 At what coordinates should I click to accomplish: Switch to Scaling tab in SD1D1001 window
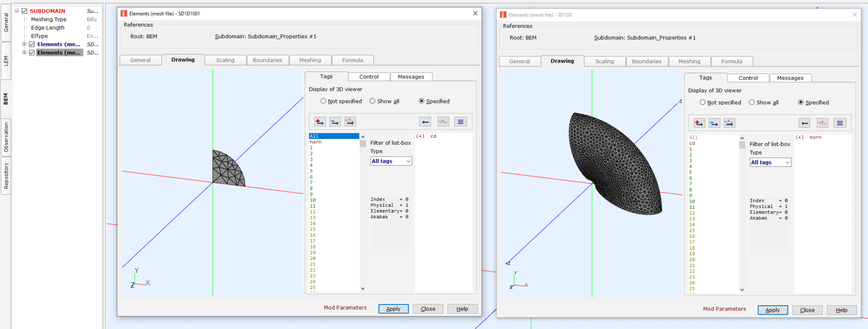point(225,60)
